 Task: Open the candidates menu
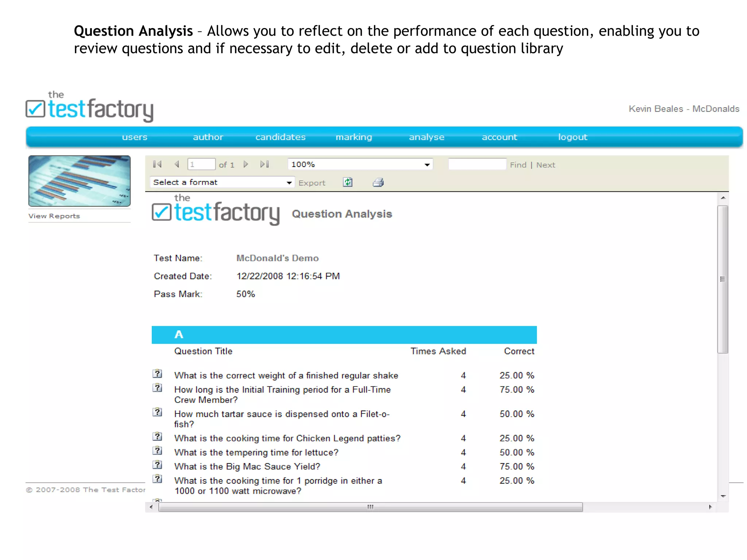point(280,137)
